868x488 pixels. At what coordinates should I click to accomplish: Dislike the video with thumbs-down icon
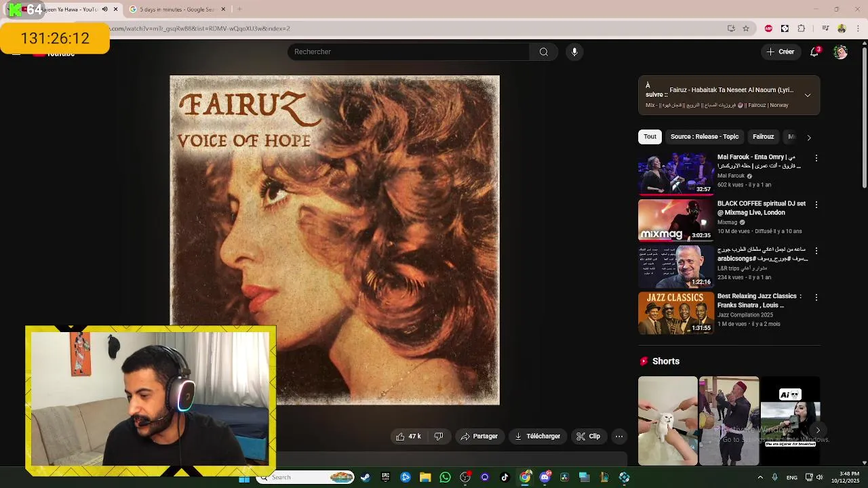coord(439,436)
